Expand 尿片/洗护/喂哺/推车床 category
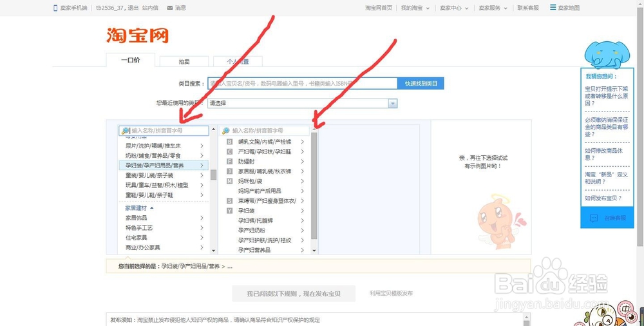 tap(164, 146)
